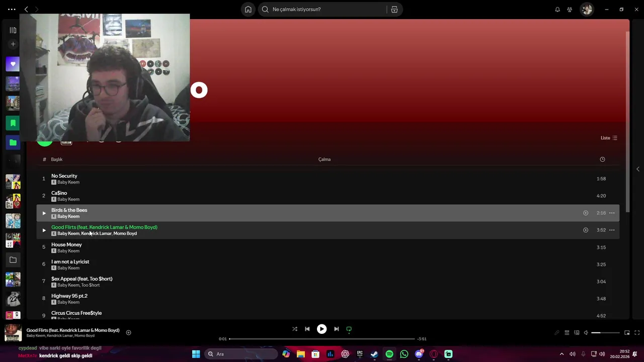Toggle repeat mode
The height and width of the screenshot is (362, 644).
point(349,329)
